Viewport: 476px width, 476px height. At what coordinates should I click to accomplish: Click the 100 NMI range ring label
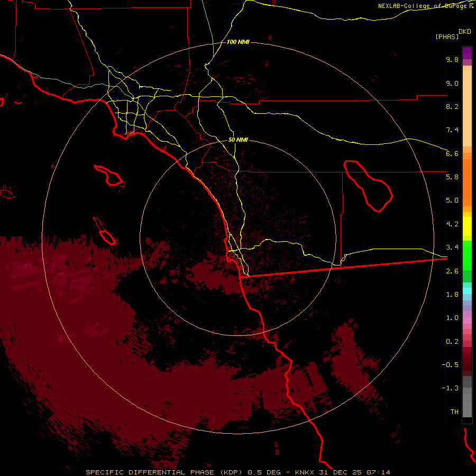pyautogui.click(x=238, y=42)
